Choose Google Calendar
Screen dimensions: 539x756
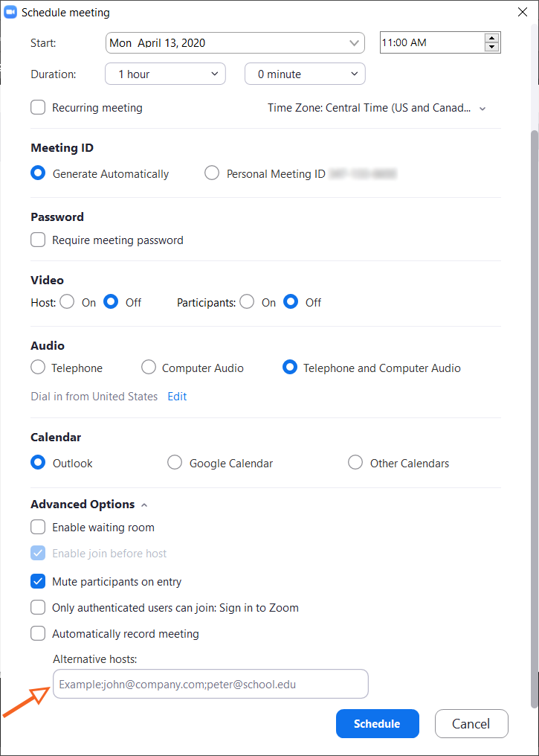(175, 462)
